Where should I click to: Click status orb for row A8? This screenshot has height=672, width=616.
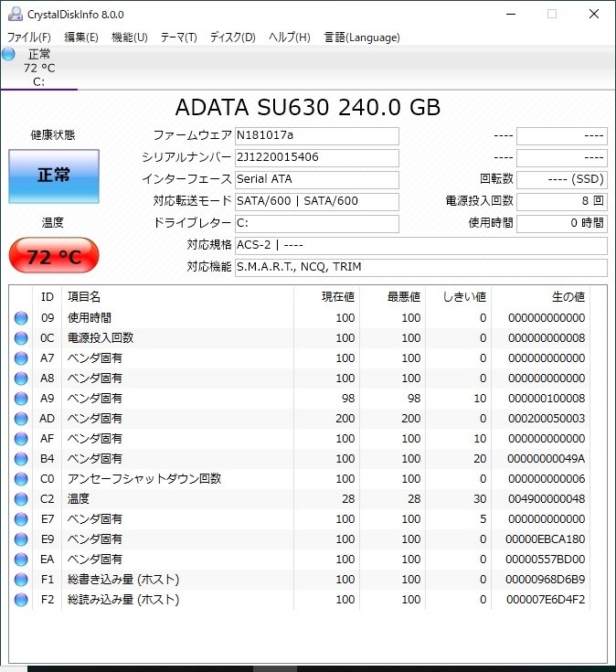21,379
